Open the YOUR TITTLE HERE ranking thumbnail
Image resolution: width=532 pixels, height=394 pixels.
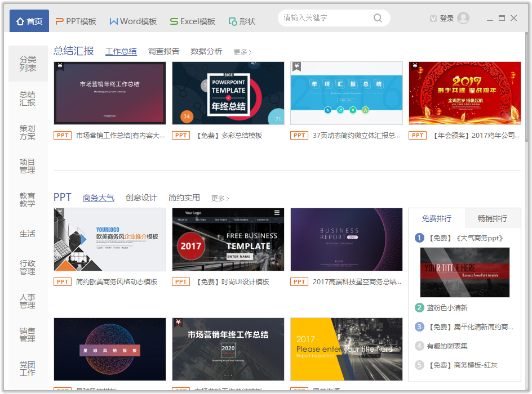tap(465, 272)
